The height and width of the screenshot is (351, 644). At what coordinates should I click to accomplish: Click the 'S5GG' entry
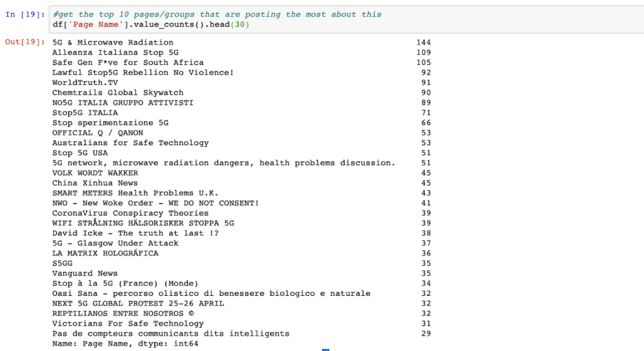[x=62, y=264]
